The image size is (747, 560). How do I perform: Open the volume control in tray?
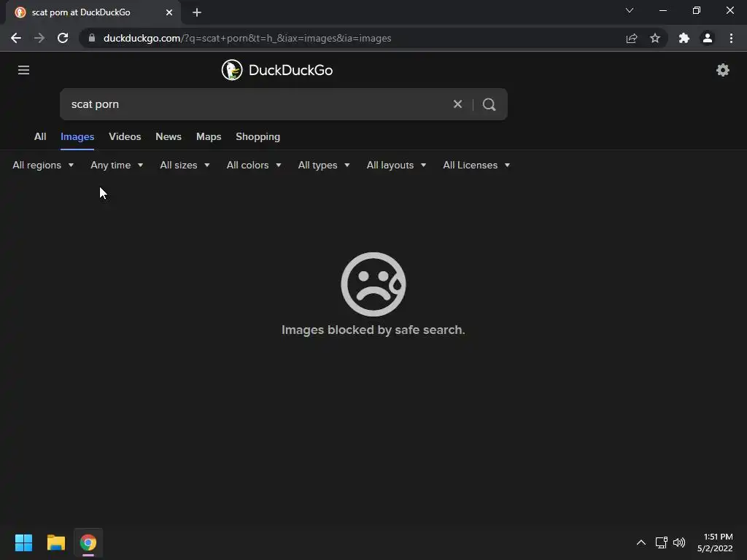[679, 542]
